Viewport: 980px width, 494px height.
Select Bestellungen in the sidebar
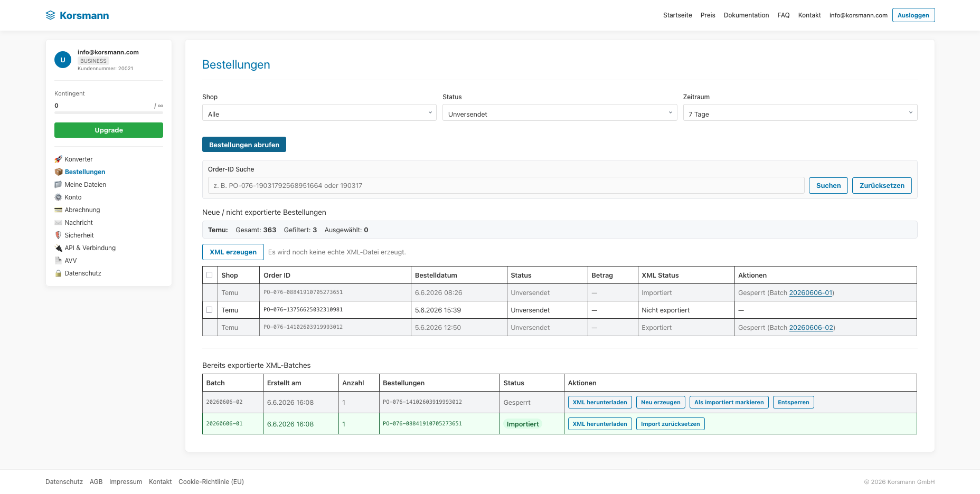[x=85, y=172]
